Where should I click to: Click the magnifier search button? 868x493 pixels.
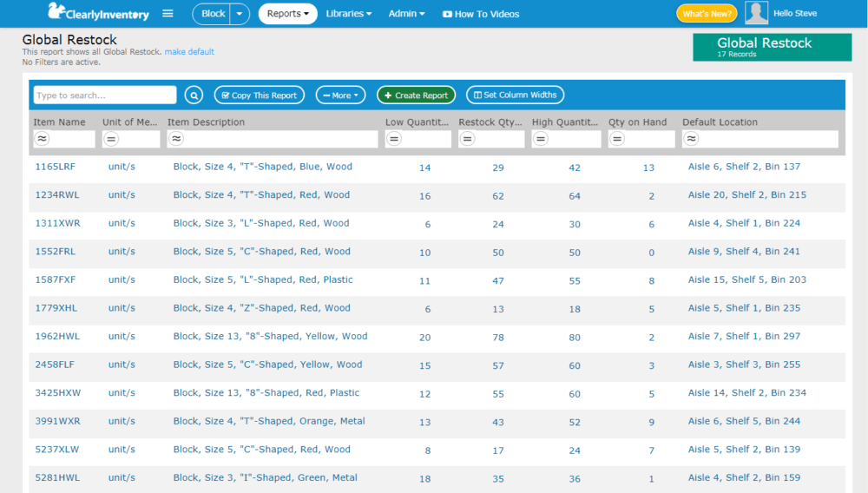point(194,95)
